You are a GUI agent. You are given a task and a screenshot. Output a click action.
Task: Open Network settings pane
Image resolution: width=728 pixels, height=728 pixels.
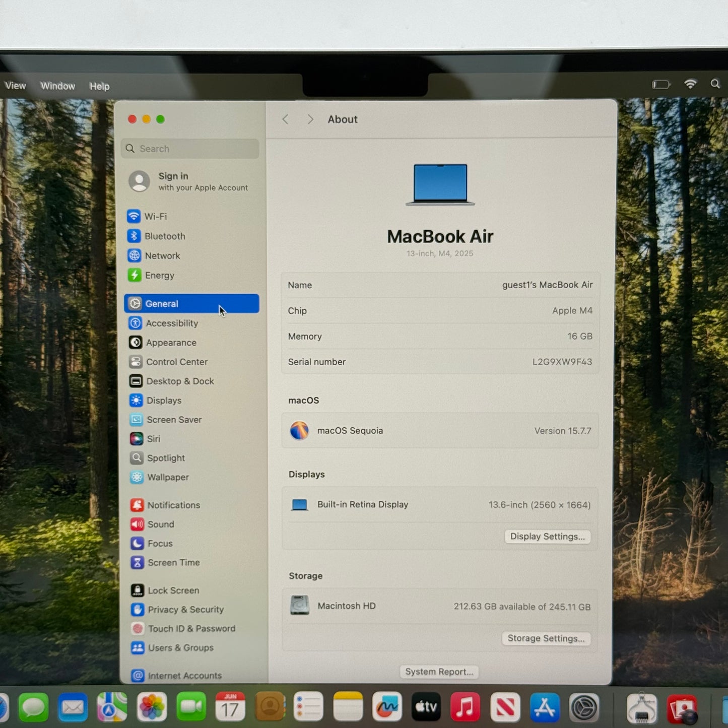click(154, 256)
